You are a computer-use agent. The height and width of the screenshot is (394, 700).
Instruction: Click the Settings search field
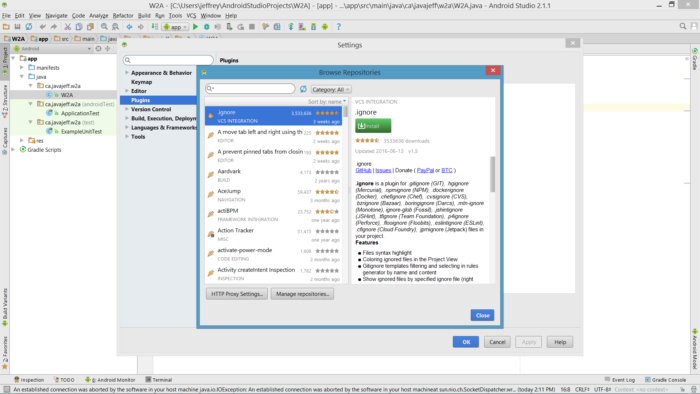(x=168, y=60)
